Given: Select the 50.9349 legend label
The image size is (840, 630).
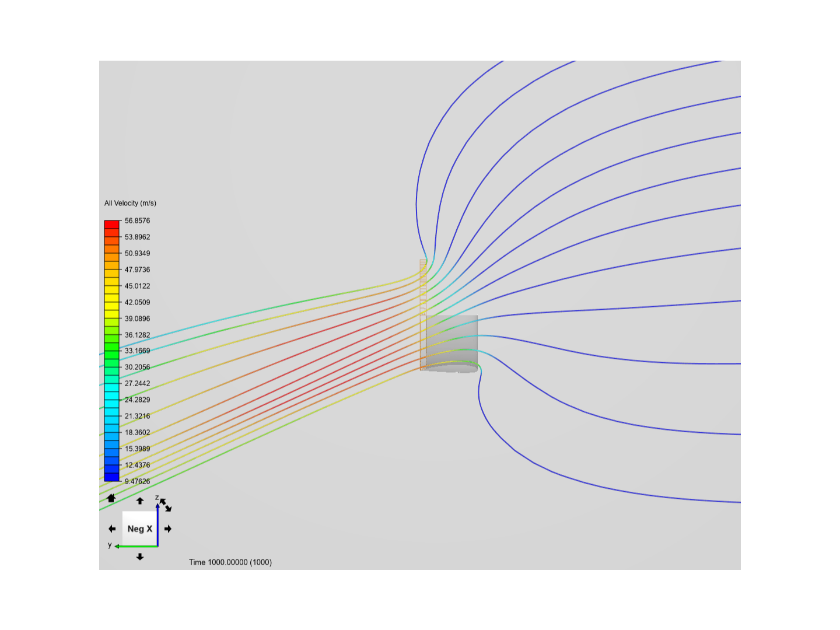Looking at the screenshot, I should click(137, 253).
